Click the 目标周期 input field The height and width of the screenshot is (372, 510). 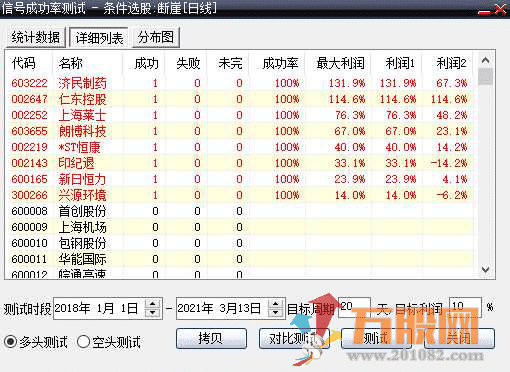pos(354,308)
